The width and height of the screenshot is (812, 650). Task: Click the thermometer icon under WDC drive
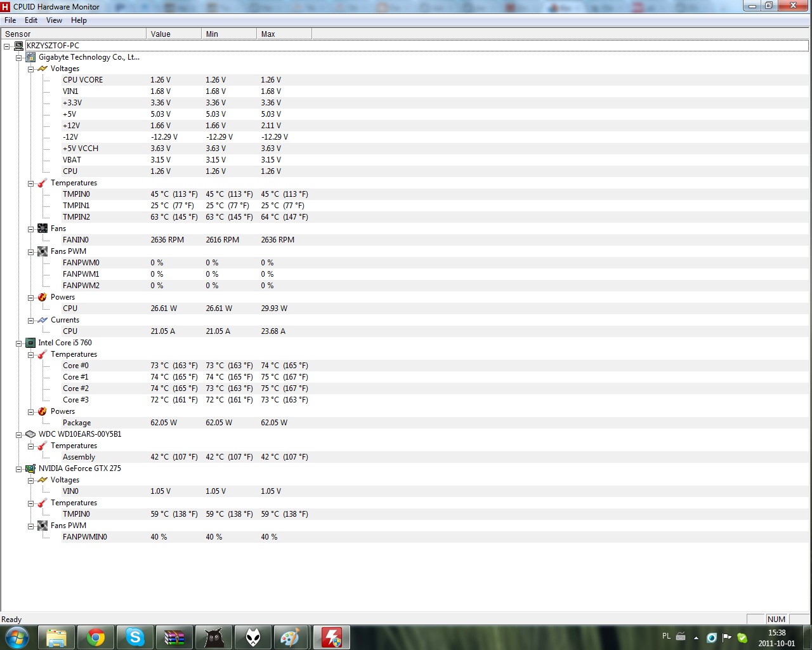(43, 446)
